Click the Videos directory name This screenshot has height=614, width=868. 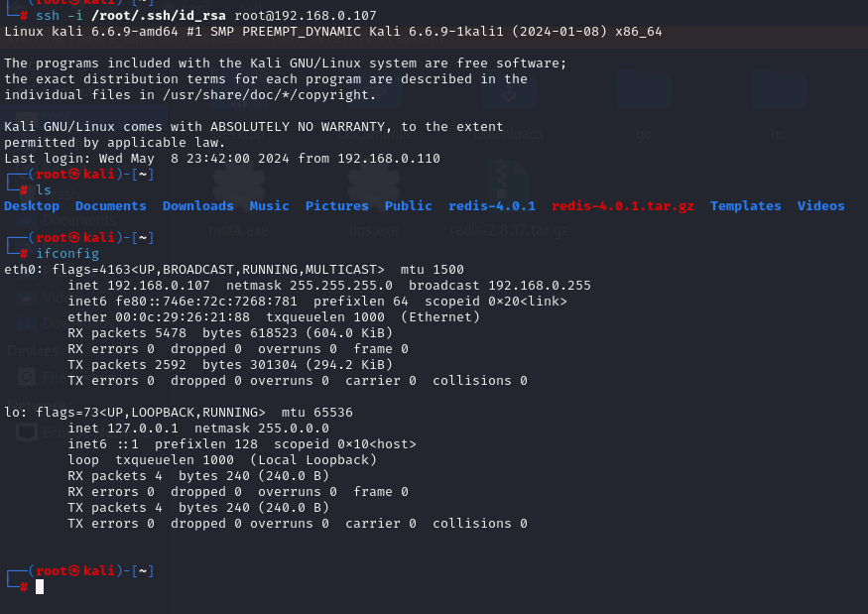pos(821,206)
